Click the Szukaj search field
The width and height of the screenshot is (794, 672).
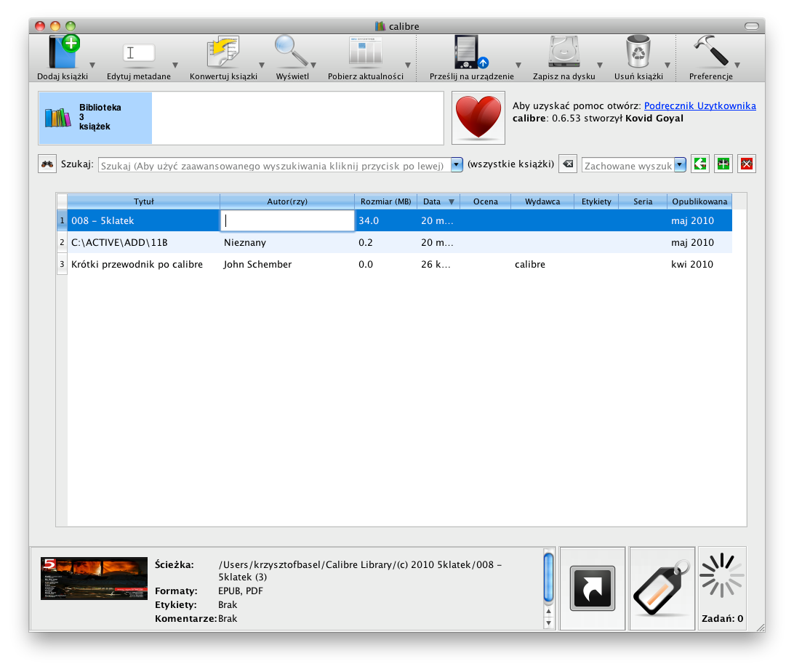(x=274, y=166)
